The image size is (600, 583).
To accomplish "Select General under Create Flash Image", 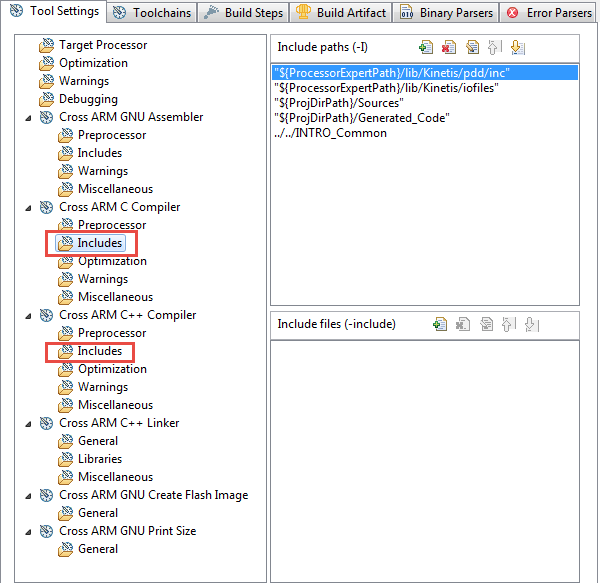I will pyautogui.click(x=98, y=513).
